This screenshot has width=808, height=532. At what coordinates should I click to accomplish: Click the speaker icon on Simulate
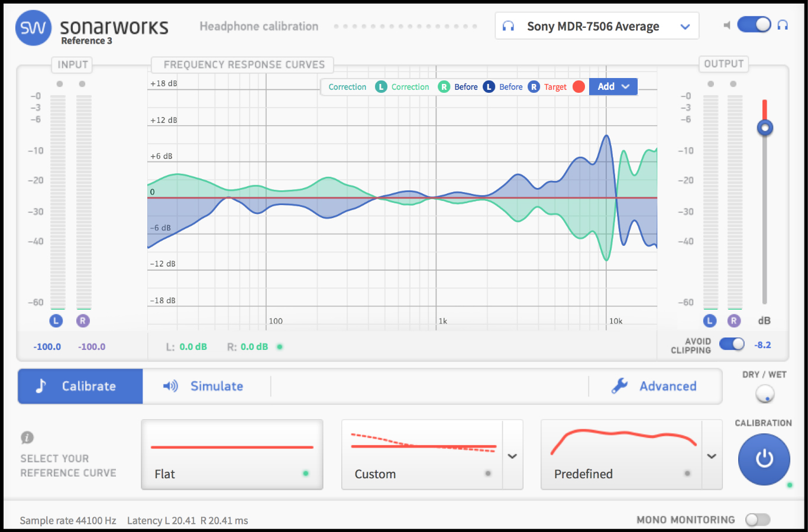coord(170,386)
